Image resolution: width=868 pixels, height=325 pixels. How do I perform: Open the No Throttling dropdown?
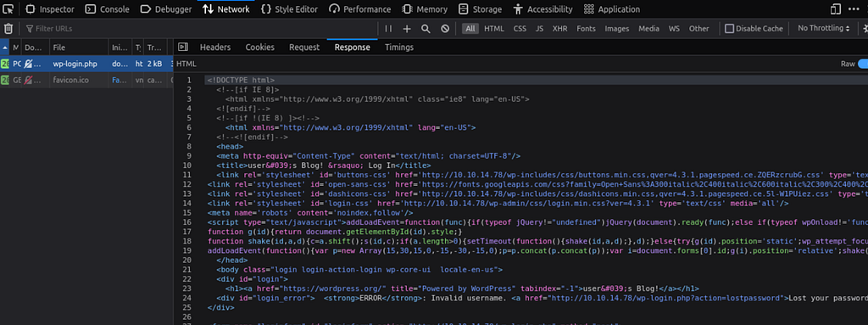coord(824,28)
